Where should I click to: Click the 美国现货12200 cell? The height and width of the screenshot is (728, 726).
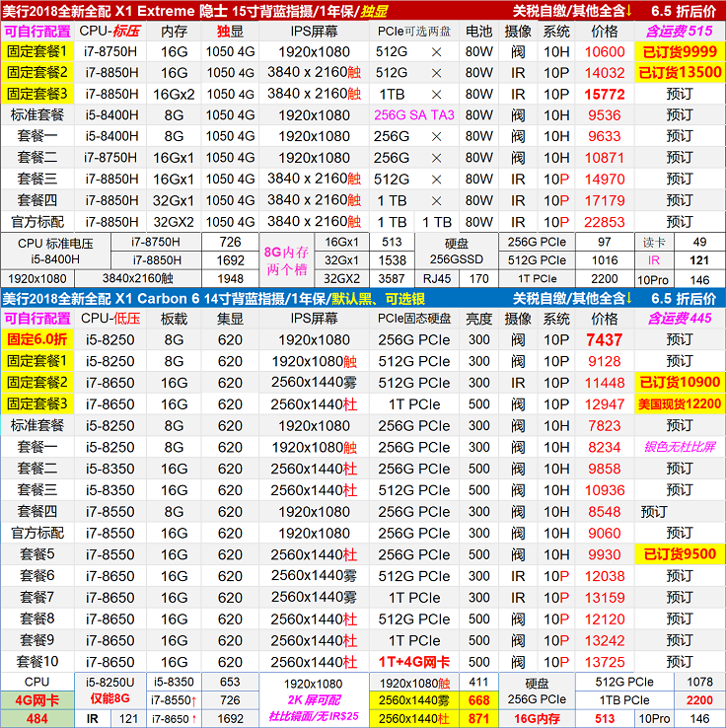click(679, 404)
